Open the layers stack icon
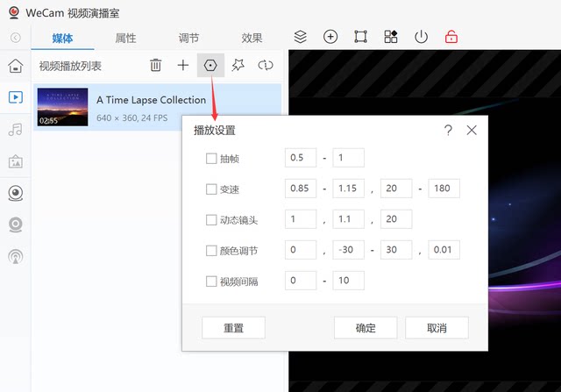 coord(300,37)
